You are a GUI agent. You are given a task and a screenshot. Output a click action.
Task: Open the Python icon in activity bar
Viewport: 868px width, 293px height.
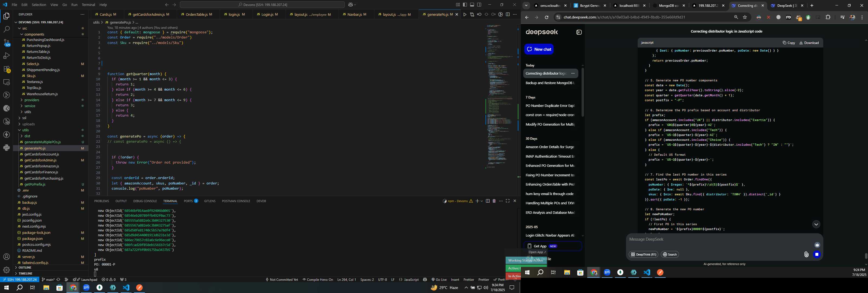point(7,148)
